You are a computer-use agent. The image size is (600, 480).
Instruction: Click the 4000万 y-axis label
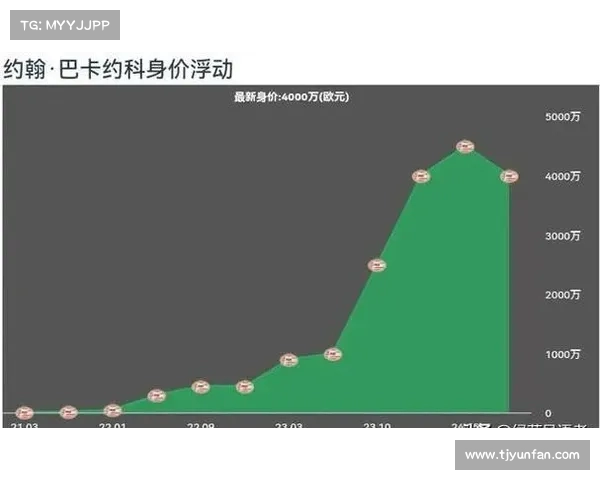click(x=562, y=176)
